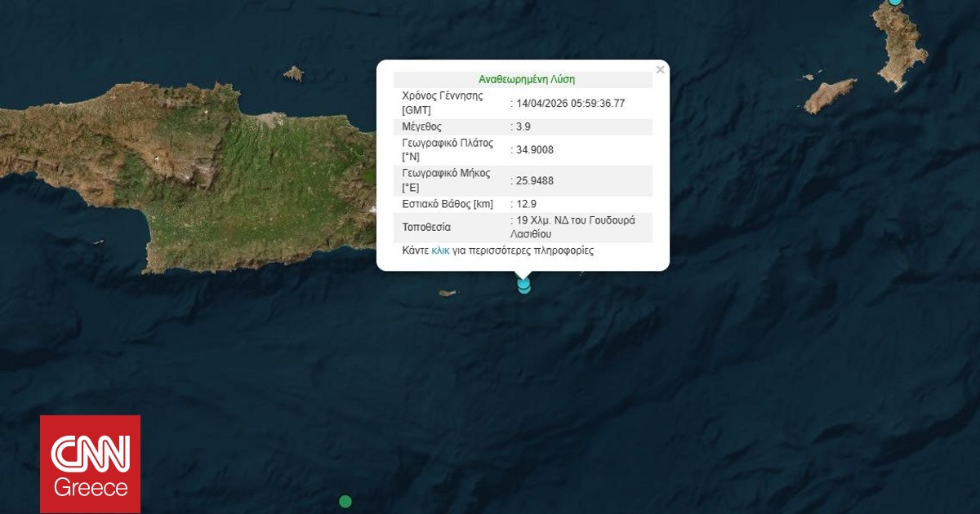Image resolution: width=980 pixels, height=514 pixels.
Task: Click the small island south of the popup
Action: [446, 293]
